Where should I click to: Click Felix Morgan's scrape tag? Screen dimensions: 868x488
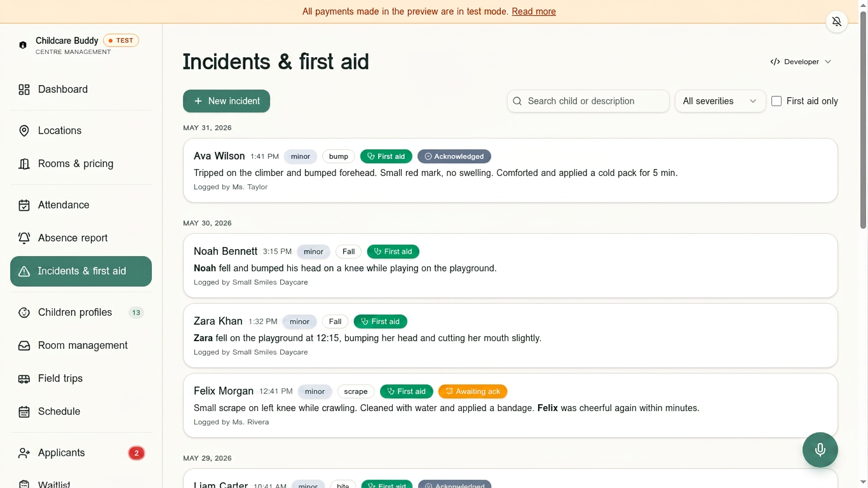[x=356, y=391]
